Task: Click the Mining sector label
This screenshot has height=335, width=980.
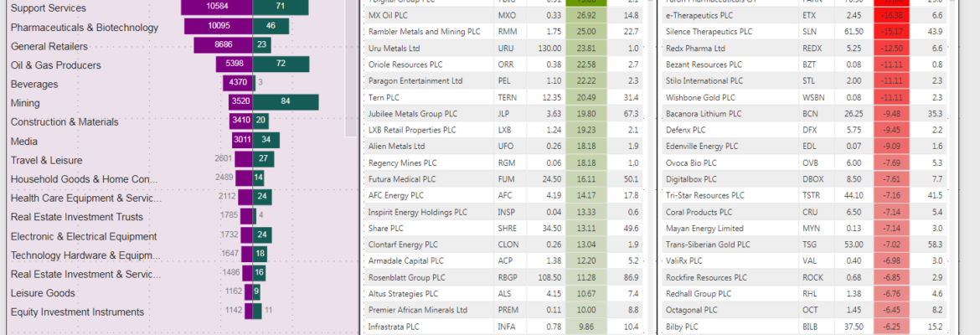Action: point(25,103)
